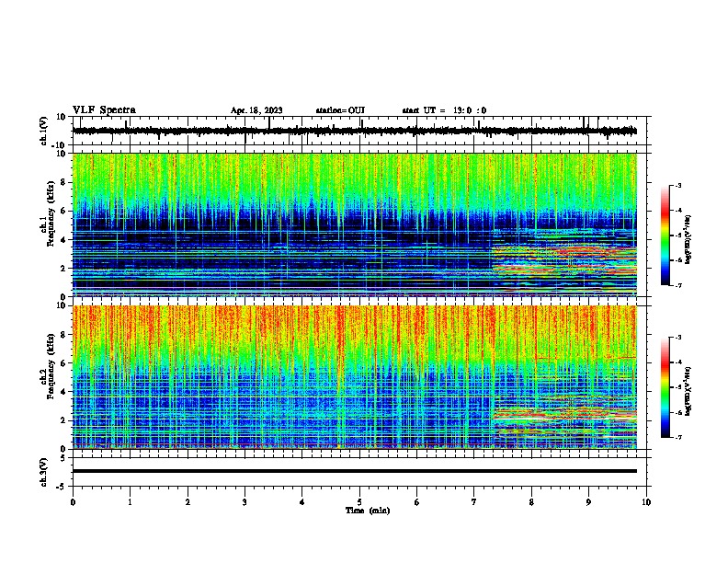Image resolution: width=728 pixels, height=563 pixels.
Task: Click the "8" kHz tick on ch.1 spectrogram
Action: point(63,182)
